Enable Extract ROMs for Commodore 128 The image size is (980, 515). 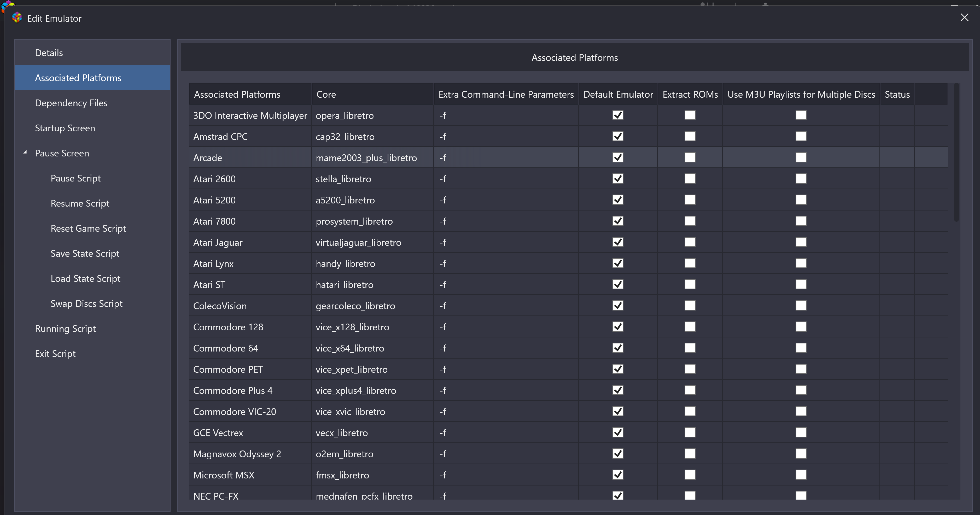[x=690, y=327]
